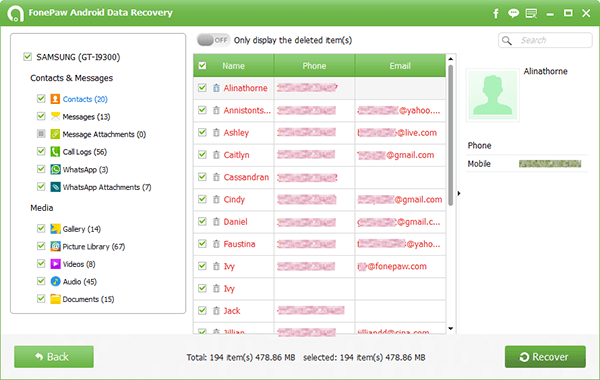The width and height of the screenshot is (600, 380).
Task: Click the scrollbar down arrow of contacts list
Action: pyautogui.click(x=451, y=328)
